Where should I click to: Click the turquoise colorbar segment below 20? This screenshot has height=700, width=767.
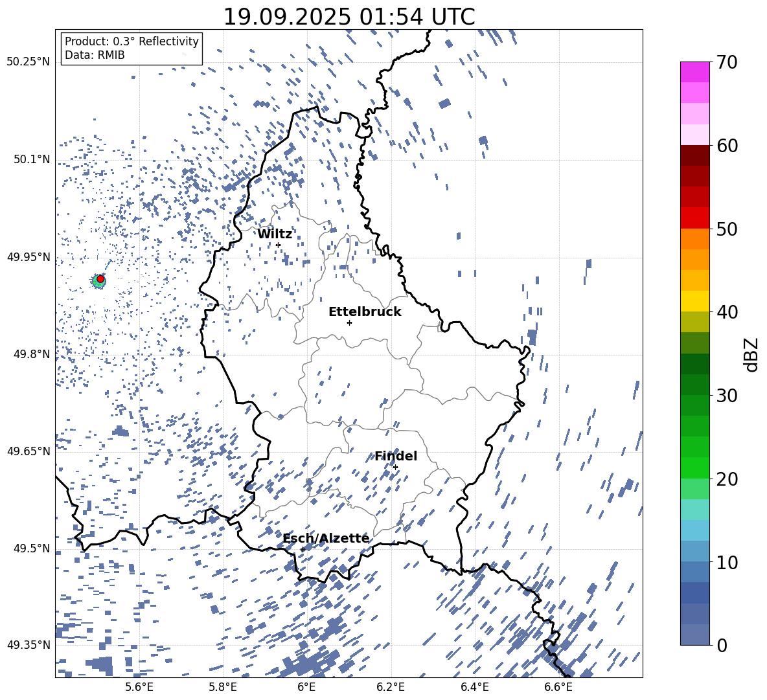[x=694, y=510]
